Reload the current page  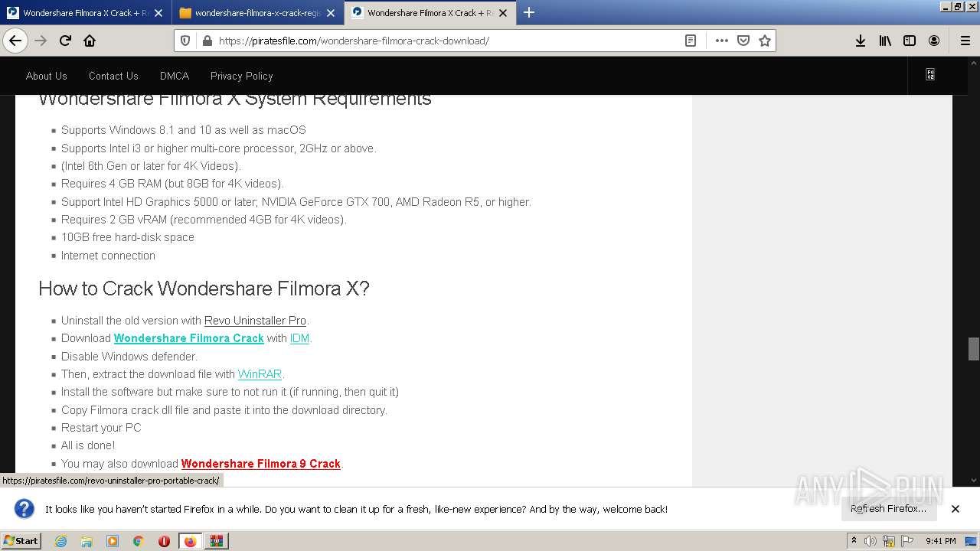pyautogui.click(x=65, y=41)
